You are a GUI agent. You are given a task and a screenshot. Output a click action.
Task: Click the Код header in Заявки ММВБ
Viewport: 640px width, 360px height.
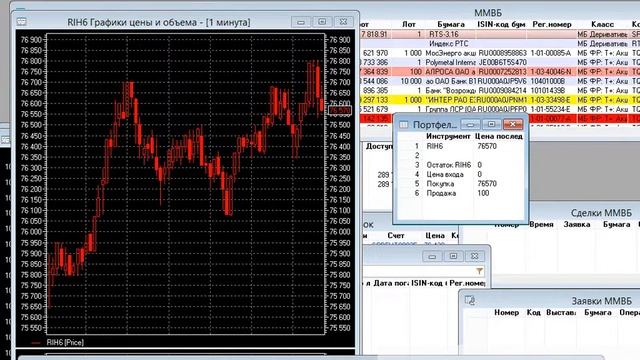click(533, 313)
